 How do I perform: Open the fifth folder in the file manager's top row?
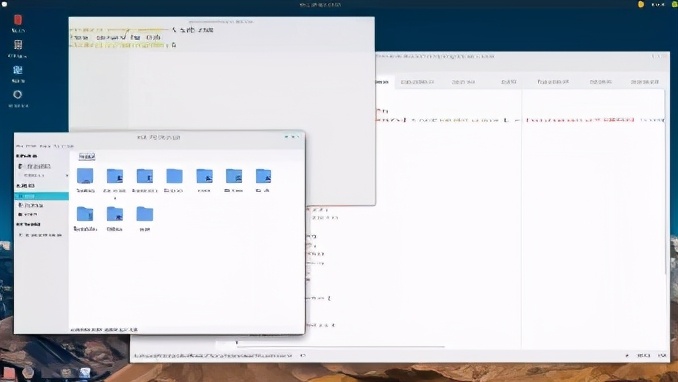click(x=204, y=176)
